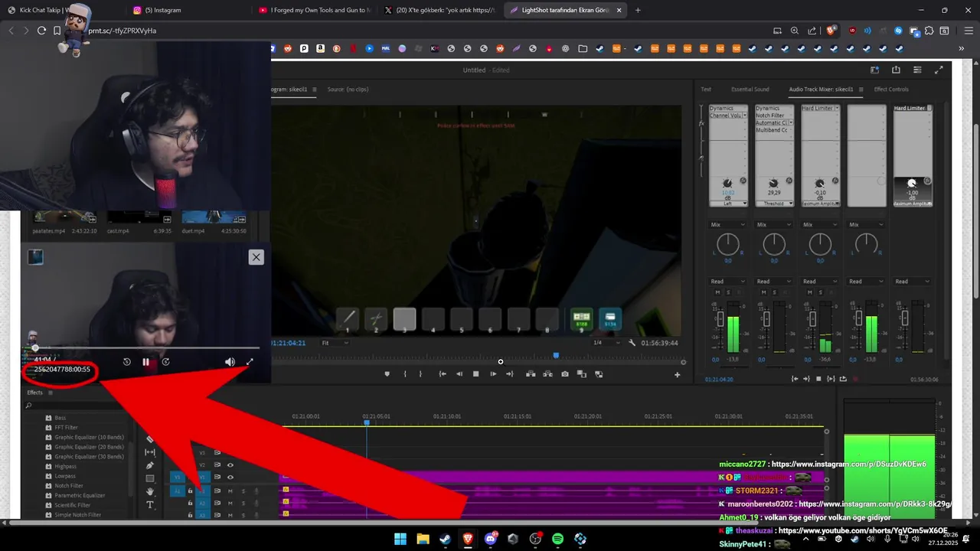Click Add Marker in program monitor transport

(387, 374)
